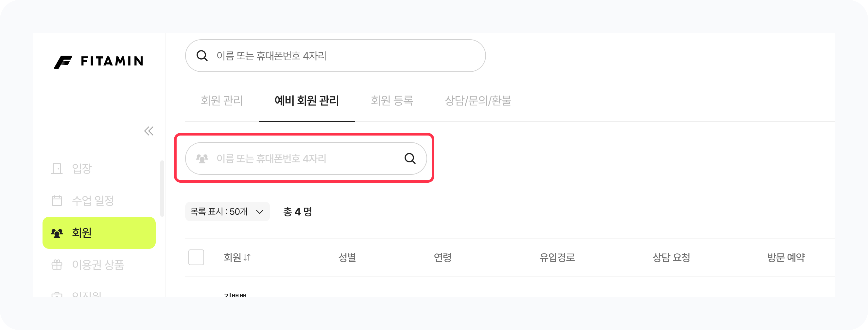Click the magnifier icon in top search bar
The image size is (868, 330).
click(202, 56)
